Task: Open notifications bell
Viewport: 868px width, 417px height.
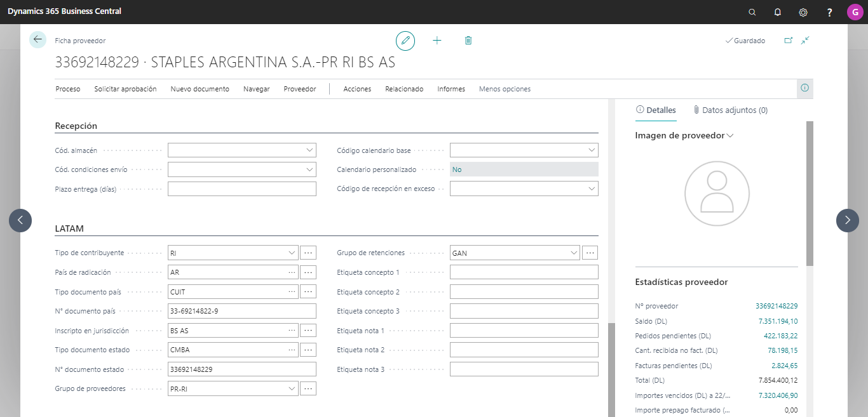Action: click(x=778, y=12)
